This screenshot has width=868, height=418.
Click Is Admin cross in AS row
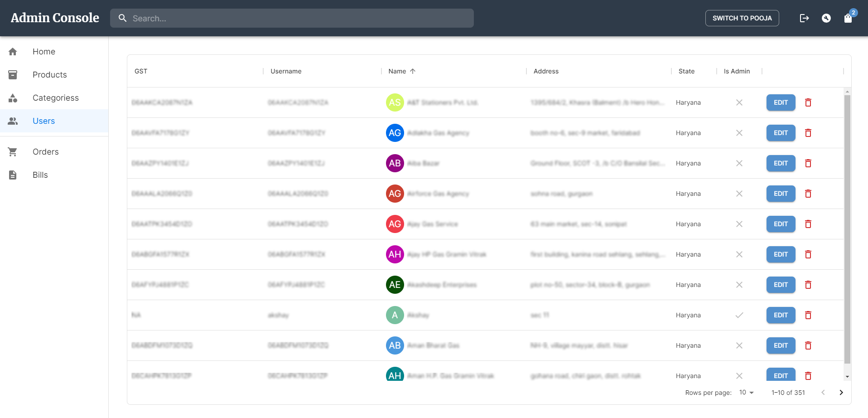(739, 102)
